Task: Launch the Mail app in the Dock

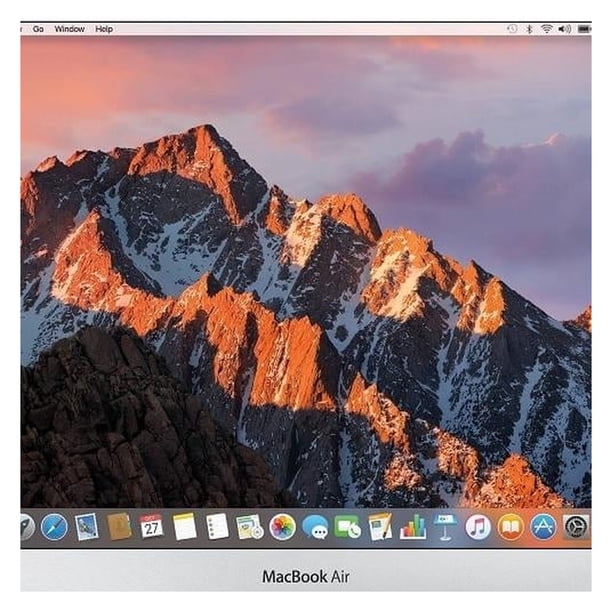Action: (86, 527)
